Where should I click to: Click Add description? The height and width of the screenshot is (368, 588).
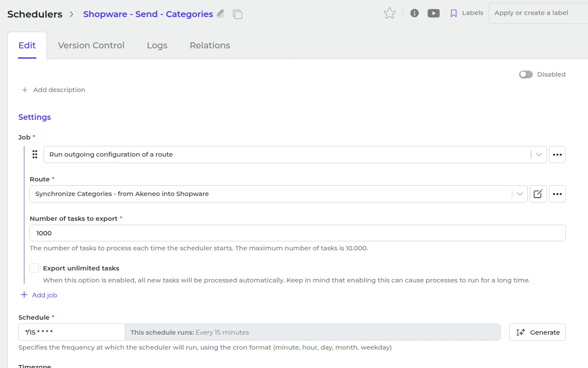click(x=59, y=90)
